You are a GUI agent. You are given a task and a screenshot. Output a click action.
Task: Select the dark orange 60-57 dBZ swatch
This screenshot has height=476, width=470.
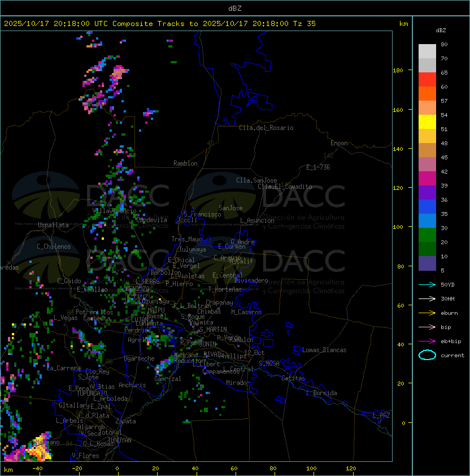coord(427,93)
